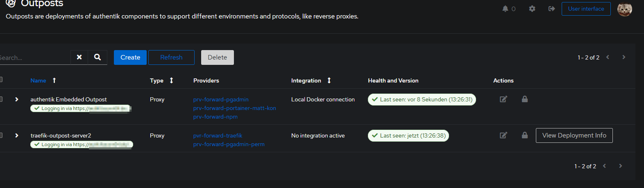Screen dimensions: 644x188
Task: Click the notifications bell icon
Action: click(505, 9)
